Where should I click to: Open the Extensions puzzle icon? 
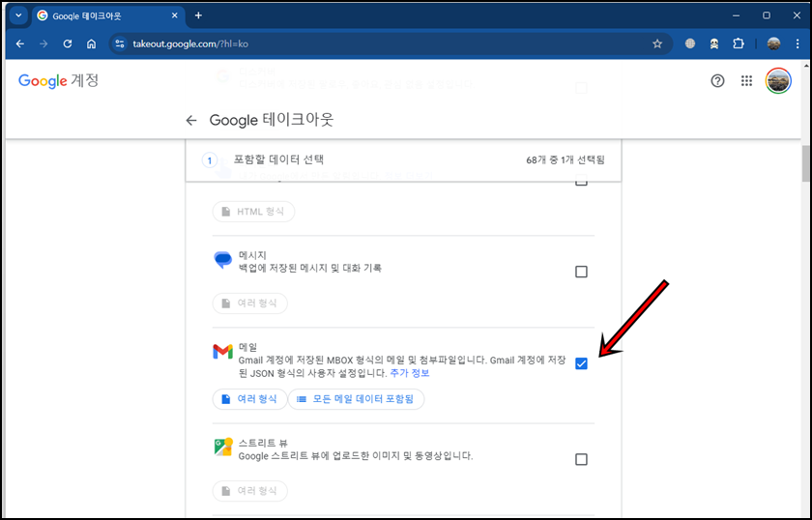tap(739, 44)
